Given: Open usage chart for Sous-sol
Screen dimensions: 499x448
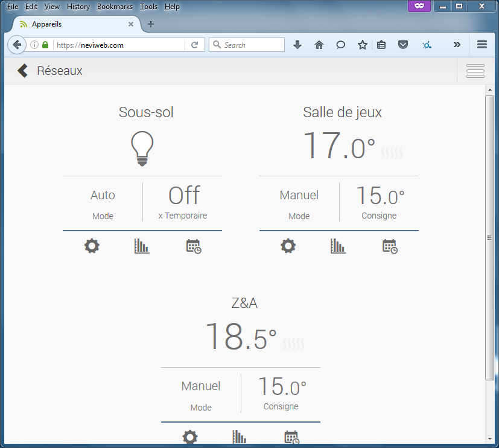Looking at the screenshot, I should (142, 246).
